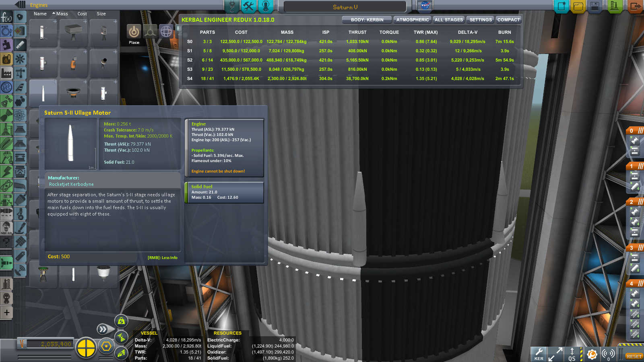Viewport: 644px width, 362px height.
Task: Click the NASA mission flag emblem
Action: (x=425, y=6)
